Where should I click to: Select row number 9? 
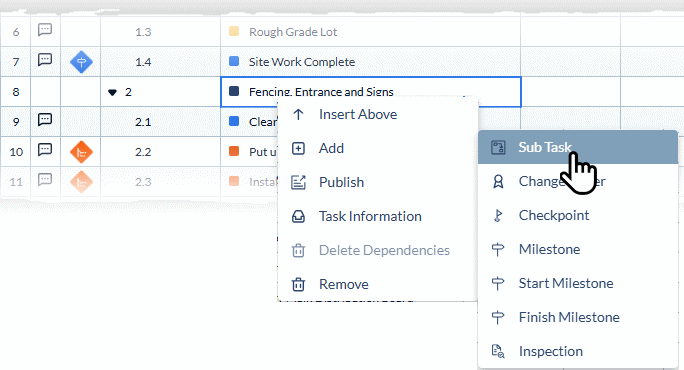click(16, 122)
